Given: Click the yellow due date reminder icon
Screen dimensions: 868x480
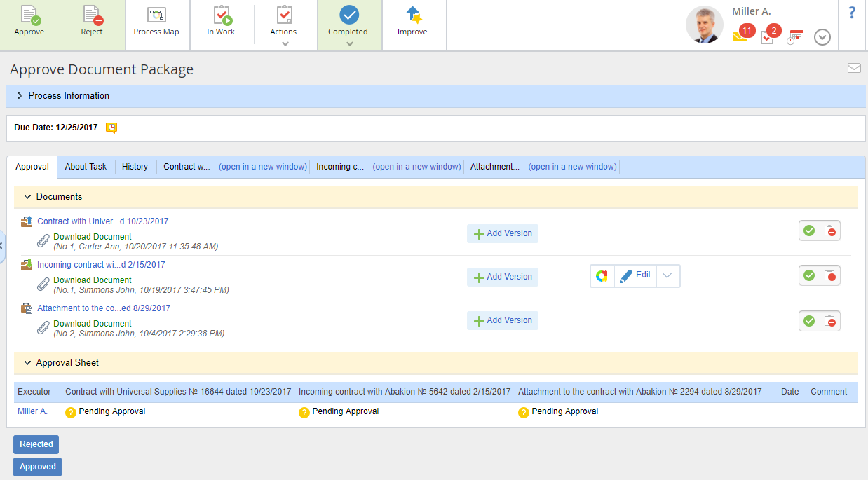Looking at the screenshot, I should [x=111, y=128].
